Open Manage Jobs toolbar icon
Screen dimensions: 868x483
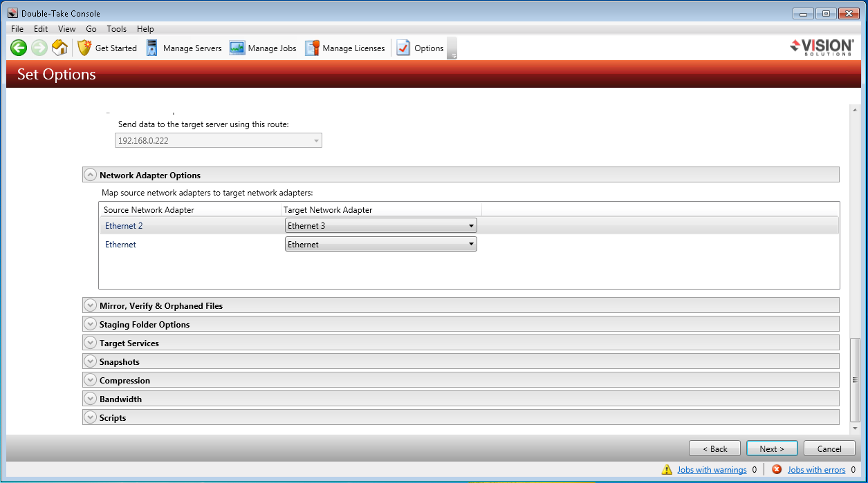click(237, 48)
